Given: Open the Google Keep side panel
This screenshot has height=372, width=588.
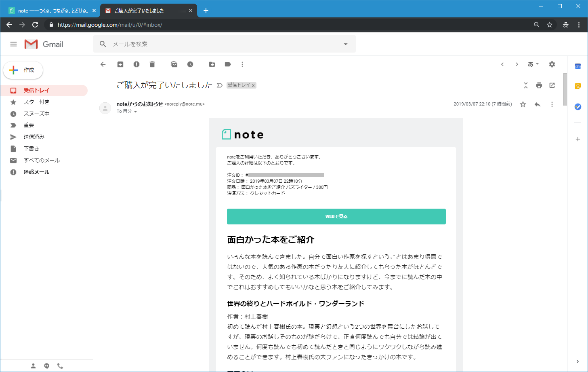Looking at the screenshot, I should [578, 86].
